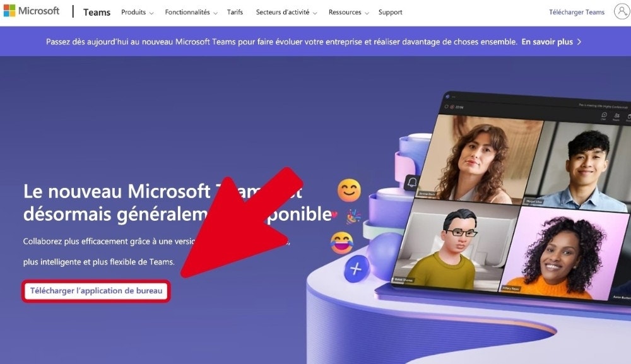
Task: Open the user account sign-in icon
Action: pos(622,11)
